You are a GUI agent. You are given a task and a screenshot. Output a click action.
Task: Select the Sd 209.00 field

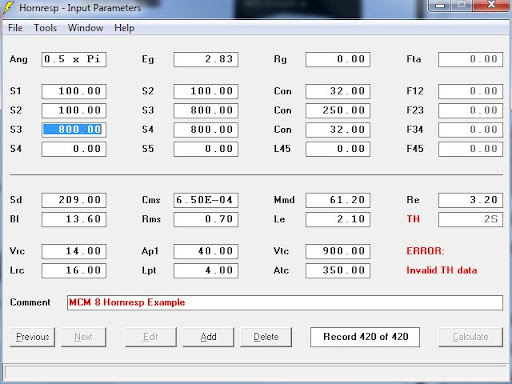(74, 200)
